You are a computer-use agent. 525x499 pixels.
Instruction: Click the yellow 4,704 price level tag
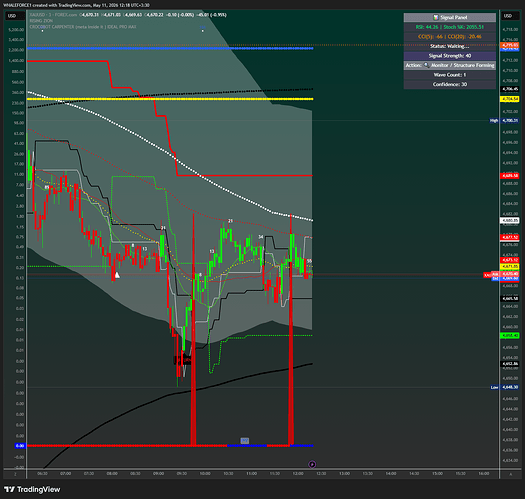510,99
